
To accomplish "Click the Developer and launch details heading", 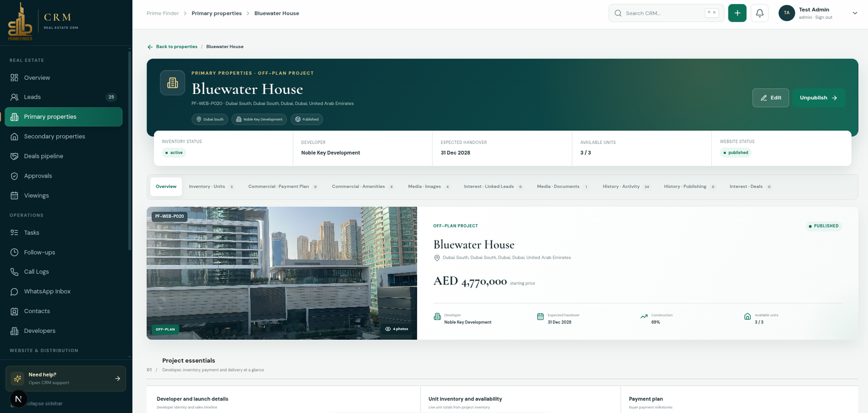I will click(193, 399).
